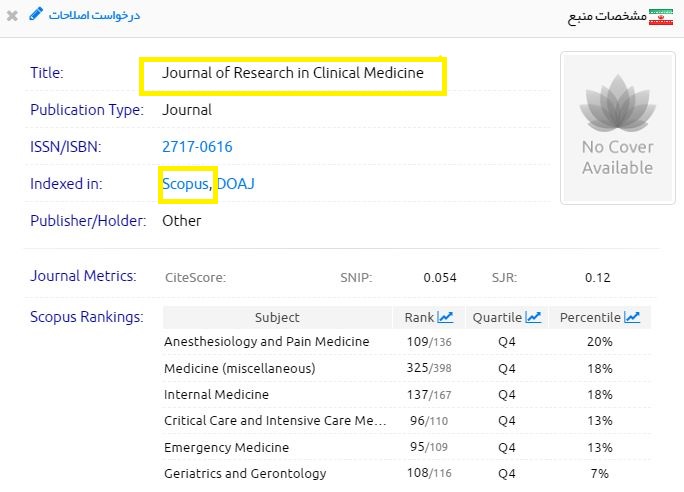
Task: Click the ISSN 2717-0616 link
Action: [x=197, y=147]
